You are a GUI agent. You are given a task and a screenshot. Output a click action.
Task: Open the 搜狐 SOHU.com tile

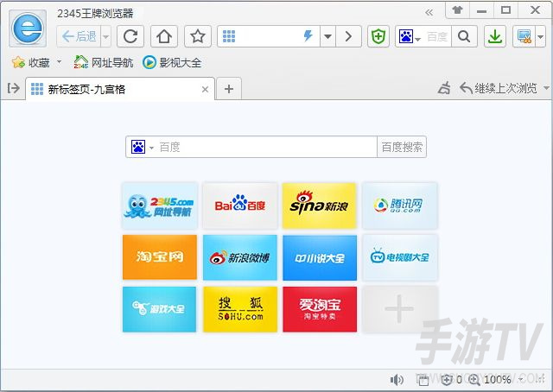pos(240,309)
